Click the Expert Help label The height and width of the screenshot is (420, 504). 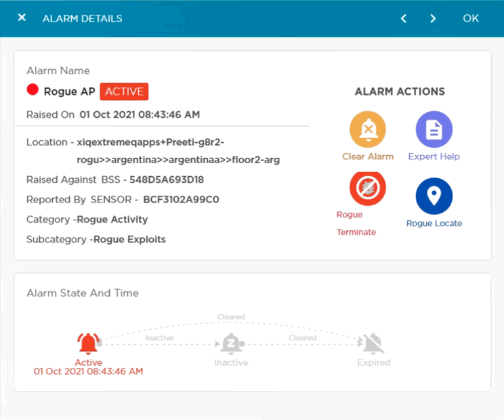point(434,156)
